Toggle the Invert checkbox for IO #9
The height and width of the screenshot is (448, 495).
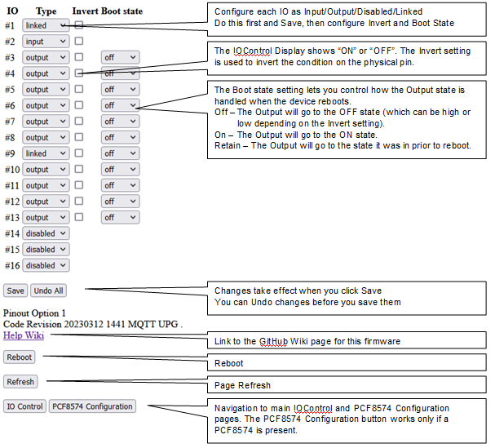tap(79, 153)
